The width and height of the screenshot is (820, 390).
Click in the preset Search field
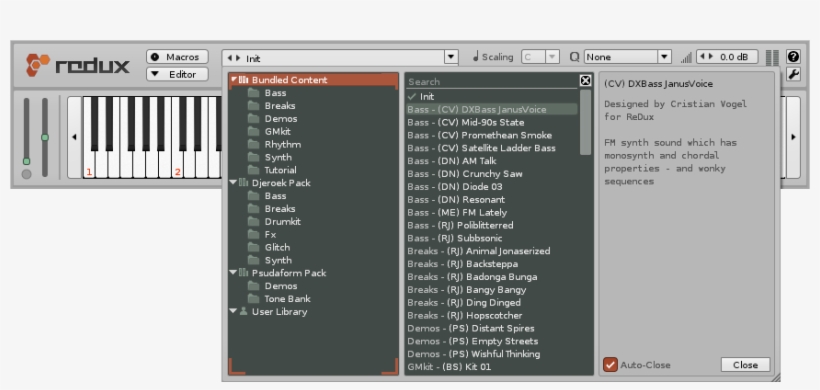pyautogui.click(x=492, y=82)
